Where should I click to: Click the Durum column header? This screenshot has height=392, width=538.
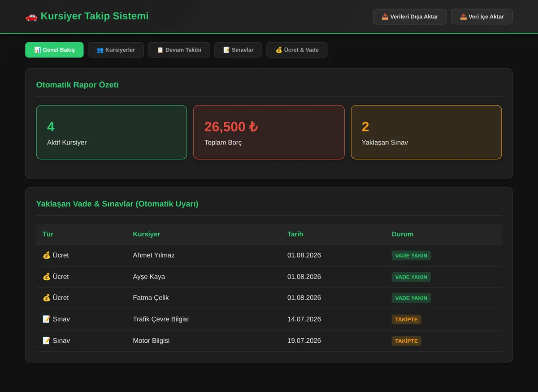tap(403, 234)
